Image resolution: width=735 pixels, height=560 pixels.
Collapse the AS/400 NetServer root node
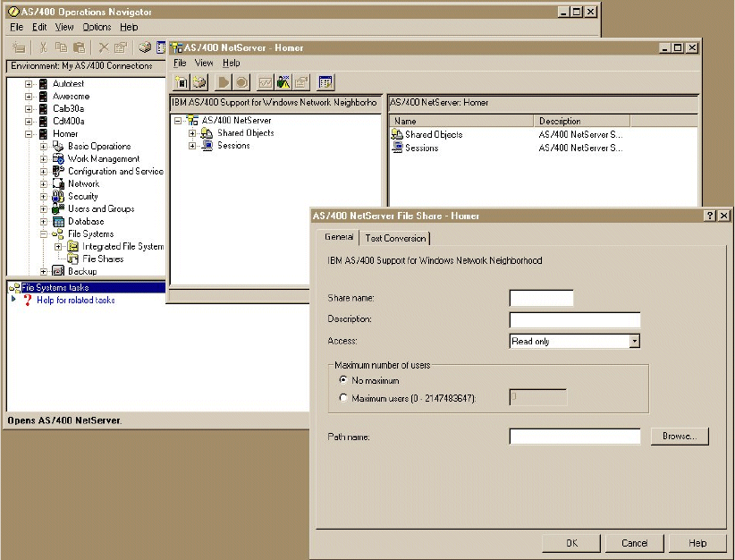pyautogui.click(x=178, y=121)
